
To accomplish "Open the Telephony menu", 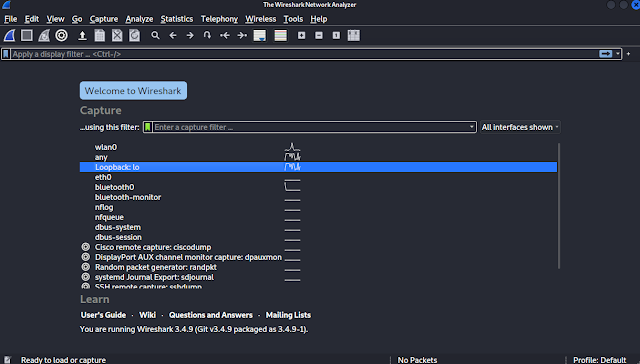I will (219, 19).
